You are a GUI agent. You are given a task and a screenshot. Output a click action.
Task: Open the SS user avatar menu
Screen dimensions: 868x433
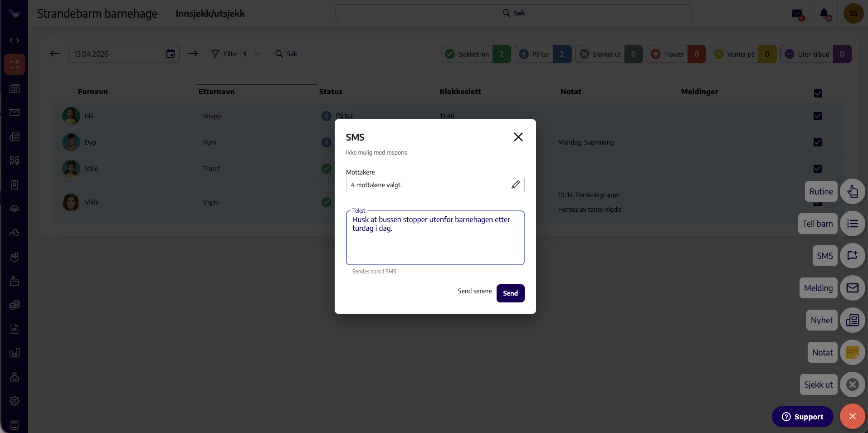[853, 14]
